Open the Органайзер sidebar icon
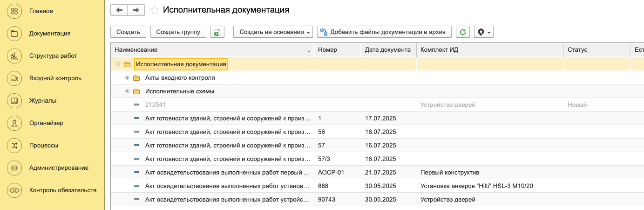This screenshot has height=210, width=644. pos(14,123)
